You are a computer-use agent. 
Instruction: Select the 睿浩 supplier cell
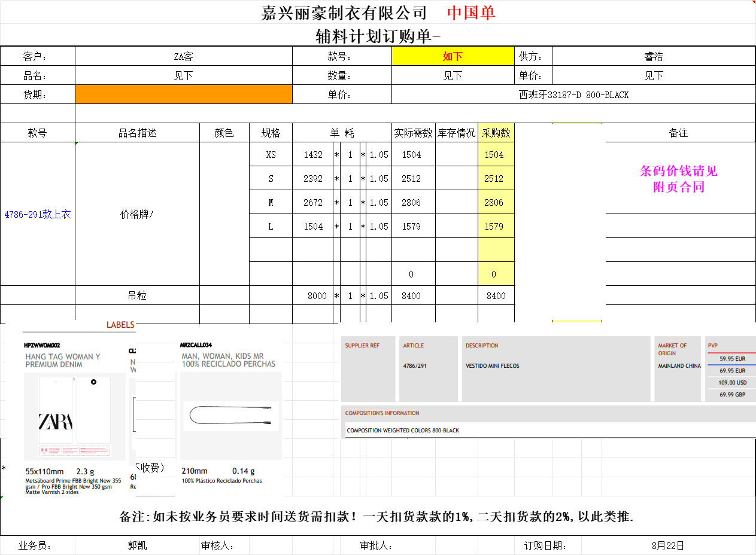pyautogui.click(x=653, y=56)
